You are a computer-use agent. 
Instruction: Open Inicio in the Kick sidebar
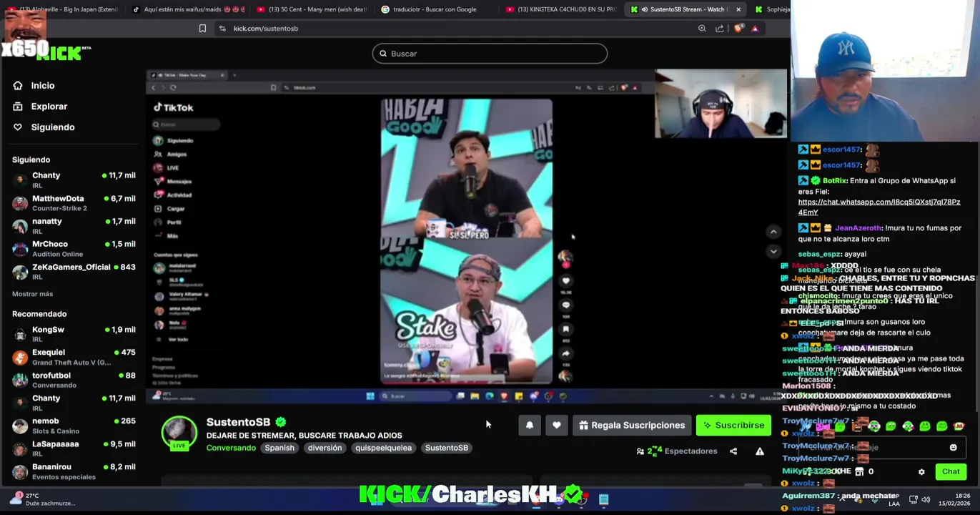pos(43,86)
